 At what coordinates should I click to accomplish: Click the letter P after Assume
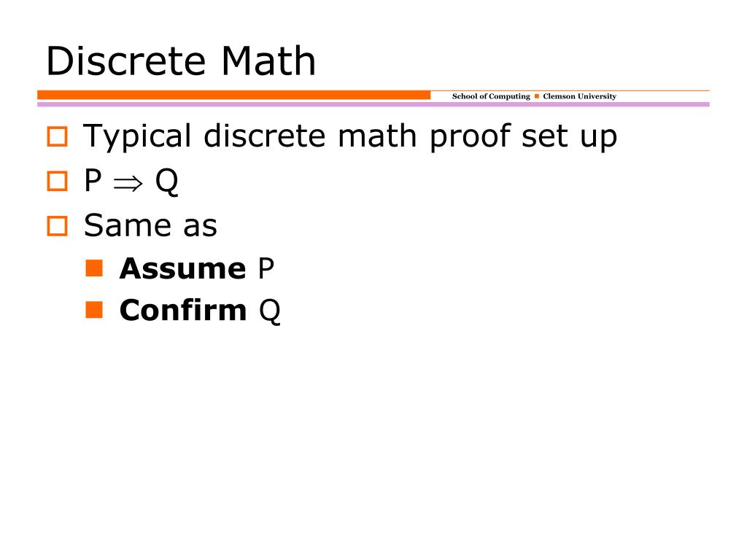point(266,268)
